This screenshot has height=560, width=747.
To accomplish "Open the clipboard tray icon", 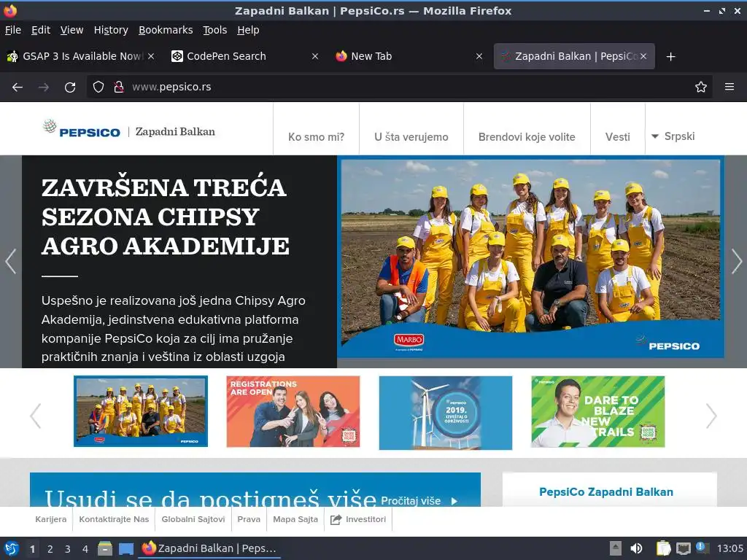I will click(x=663, y=548).
